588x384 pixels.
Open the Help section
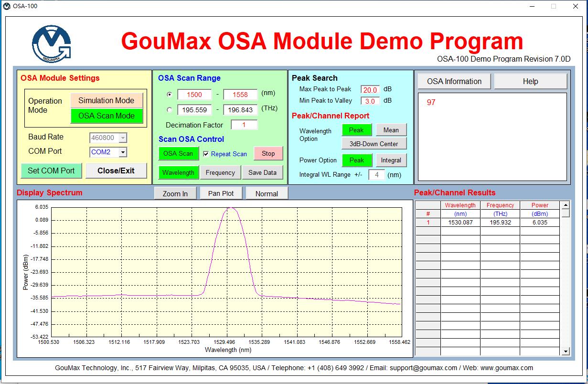[530, 81]
